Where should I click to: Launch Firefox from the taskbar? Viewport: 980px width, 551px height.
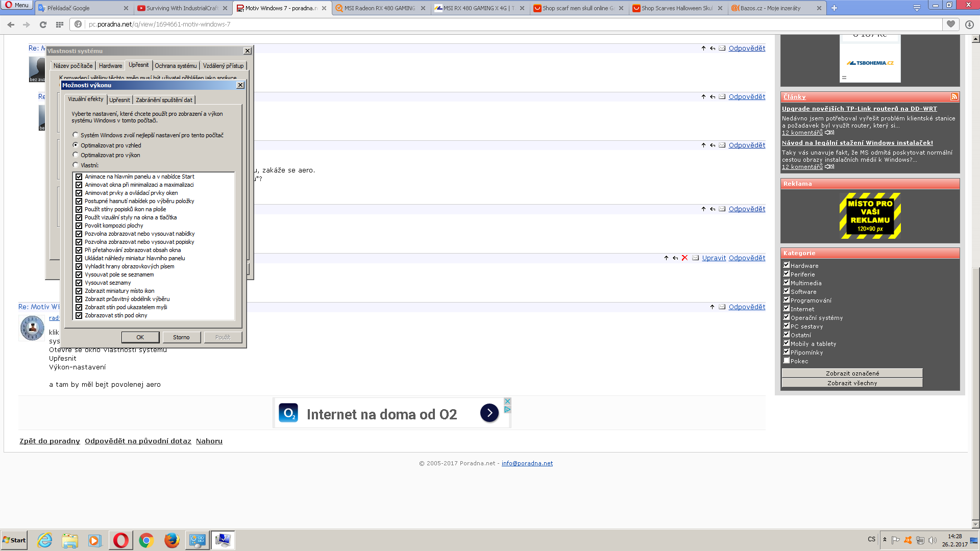[x=171, y=540]
